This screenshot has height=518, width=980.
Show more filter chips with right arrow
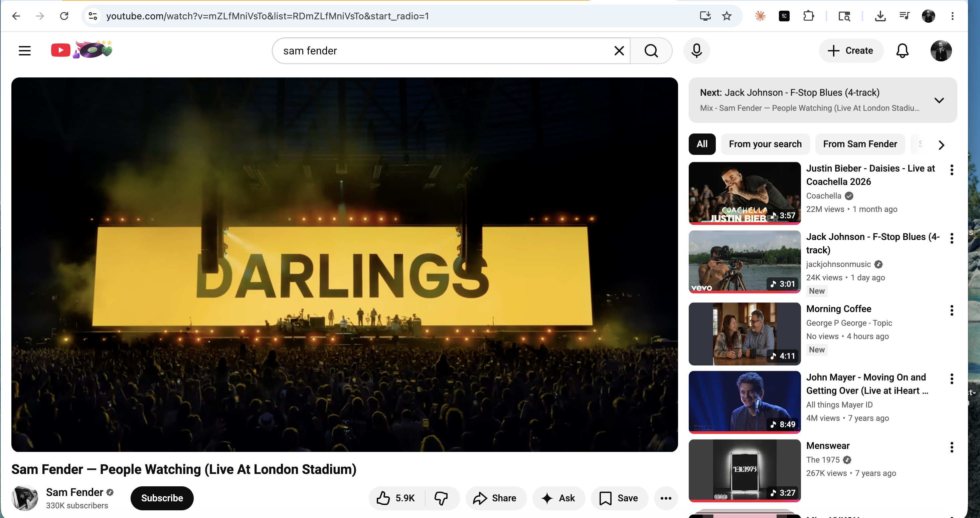[x=941, y=145]
